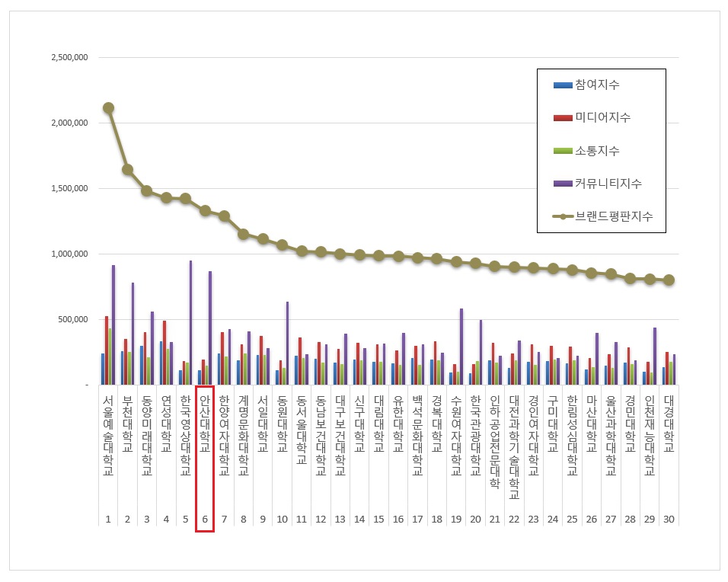Select the 대구보건대학교 axis label
Screen dimensions: 728x582
click(x=340, y=435)
